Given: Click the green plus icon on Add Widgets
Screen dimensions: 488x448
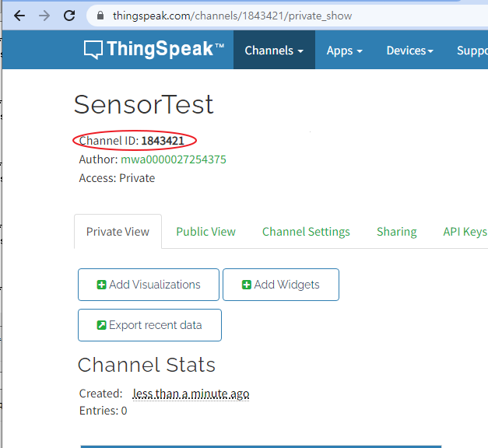Looking at the screenshot, I should tap(247, 285).
